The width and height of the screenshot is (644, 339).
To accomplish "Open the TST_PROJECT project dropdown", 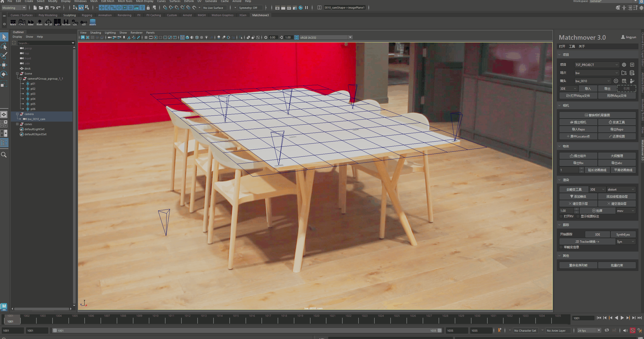I will [x=596, y=65].
